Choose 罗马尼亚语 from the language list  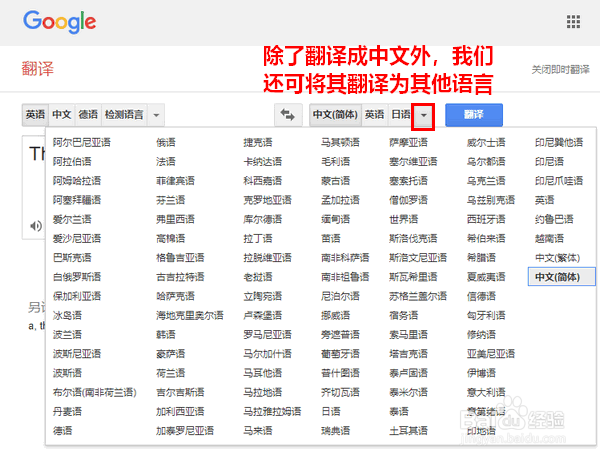pos(267,335)
